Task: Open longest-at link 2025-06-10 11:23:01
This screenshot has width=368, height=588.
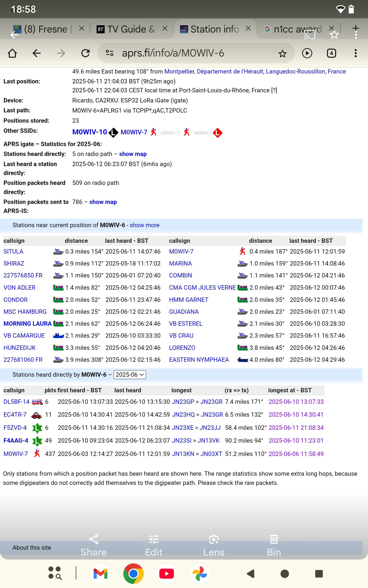Action: click(296, 441)
